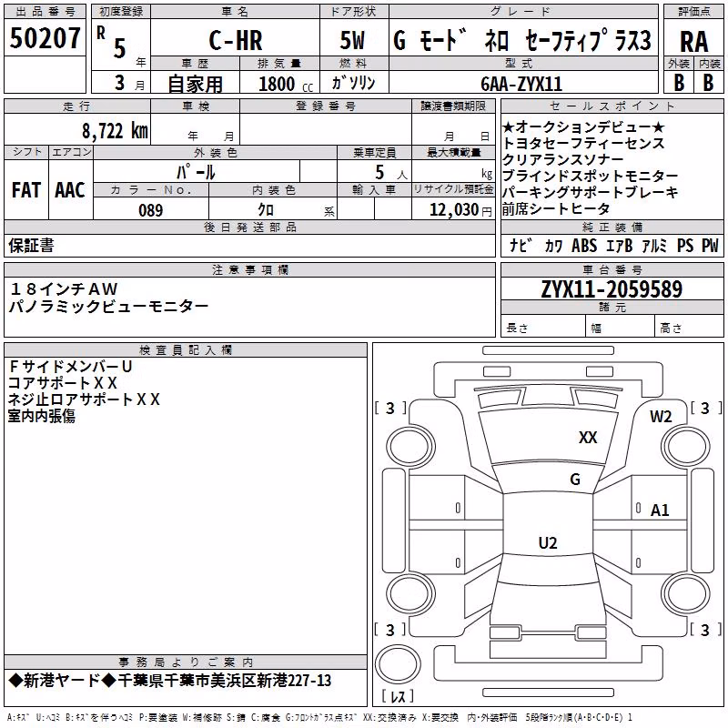Select the ナビ equipment label
728x728 pixels.
tap(521, 245)
